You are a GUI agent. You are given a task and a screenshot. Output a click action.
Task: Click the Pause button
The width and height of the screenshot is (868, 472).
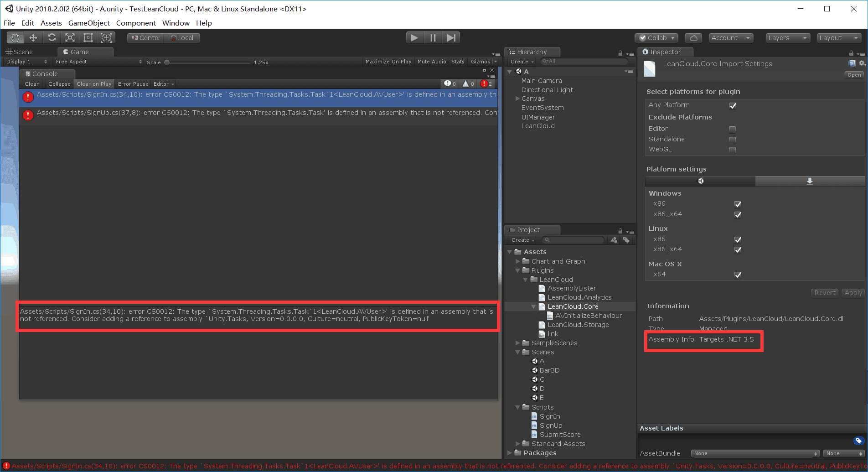coord(433,38)
